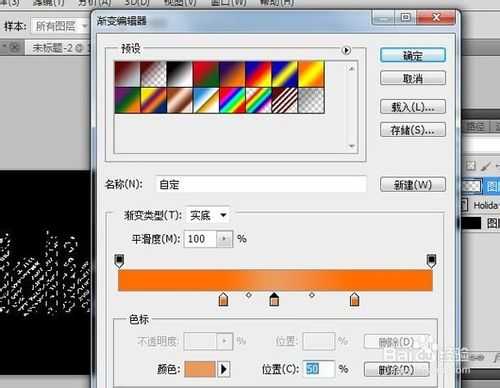500x388 pixels.
Task: Choose the black to white gradient preset
Action: [180, 74]
